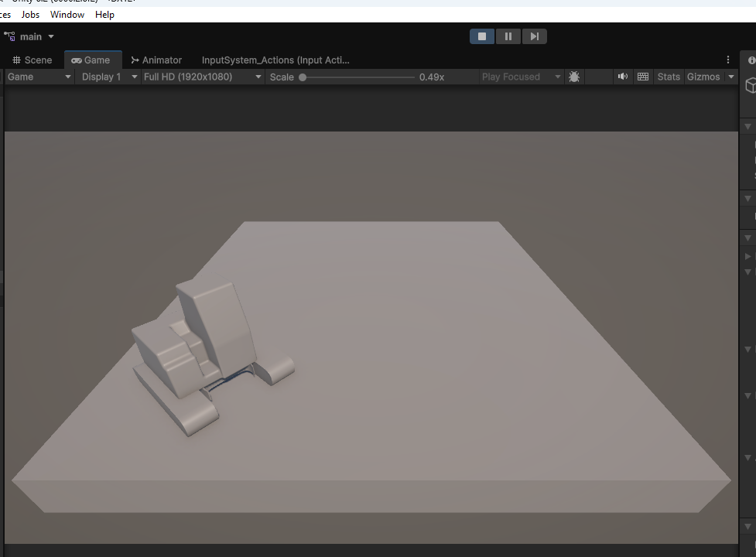Open the Window menu
This screenshot has height=557, width=756.
[x=67, y=15]
